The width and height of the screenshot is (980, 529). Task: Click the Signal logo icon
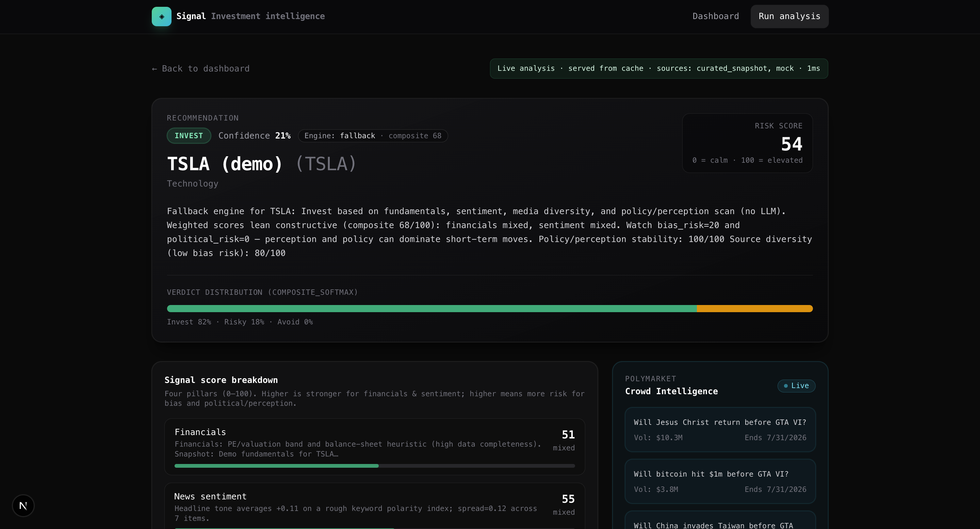(x=161, y=16)
